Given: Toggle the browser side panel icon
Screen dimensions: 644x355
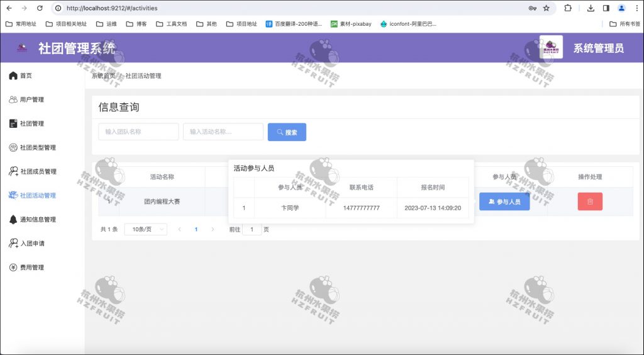Looking at the screenshot, I should pyautogui.click(x=606, y=8).
